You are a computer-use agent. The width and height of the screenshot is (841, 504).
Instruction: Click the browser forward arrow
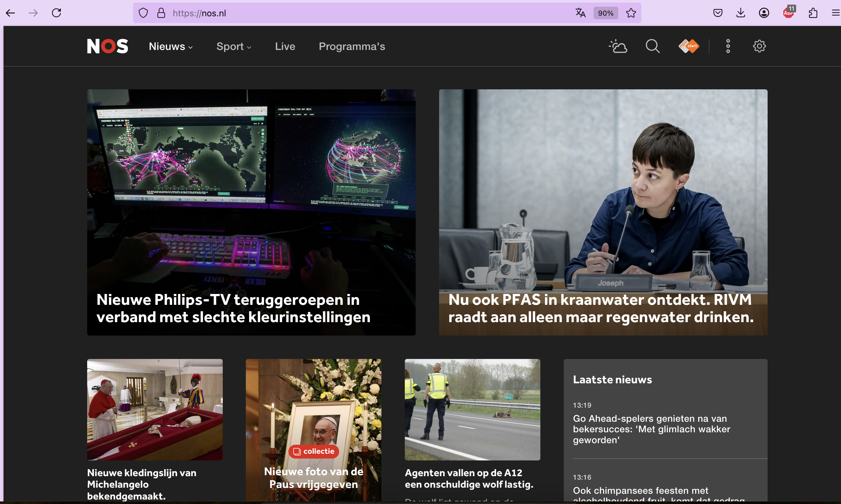point(33,13)
